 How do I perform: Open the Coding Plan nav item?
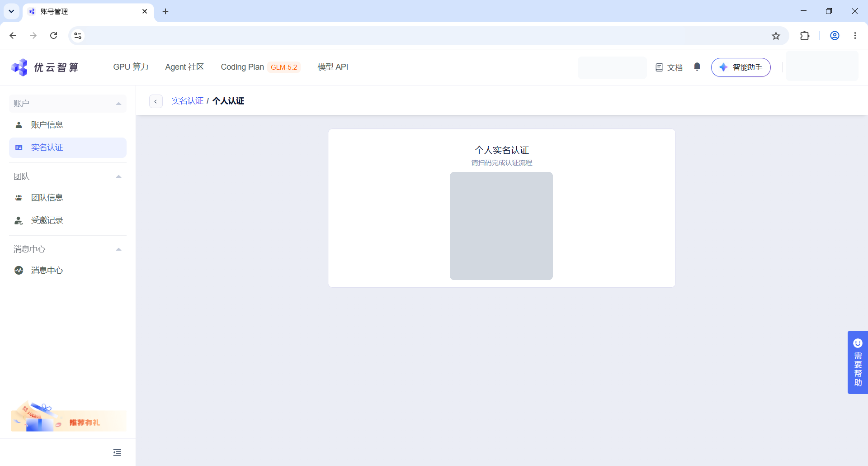[242, 67]
